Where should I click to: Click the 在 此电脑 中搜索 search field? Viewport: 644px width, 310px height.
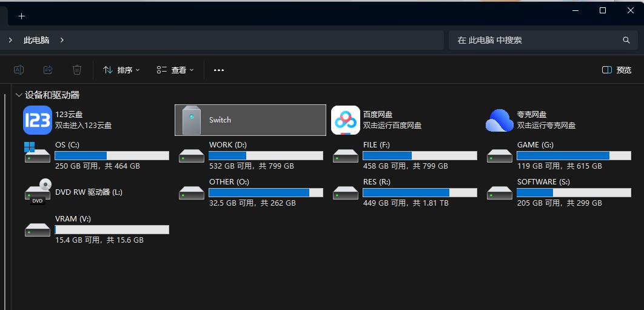534,40
